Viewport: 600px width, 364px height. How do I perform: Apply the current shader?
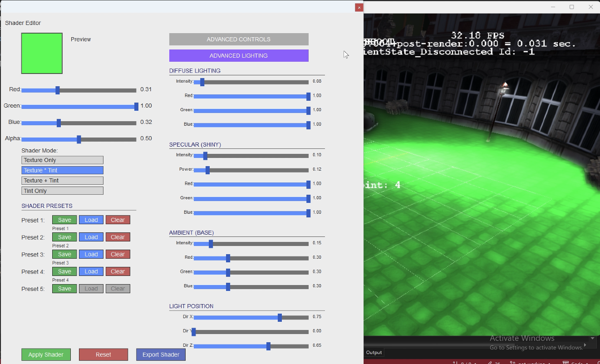coord(46,354)
